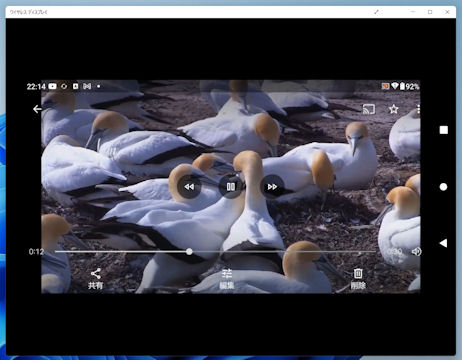Go back with the left arrow icon
The image size is (462, 360).
click(x=37, y=109)
